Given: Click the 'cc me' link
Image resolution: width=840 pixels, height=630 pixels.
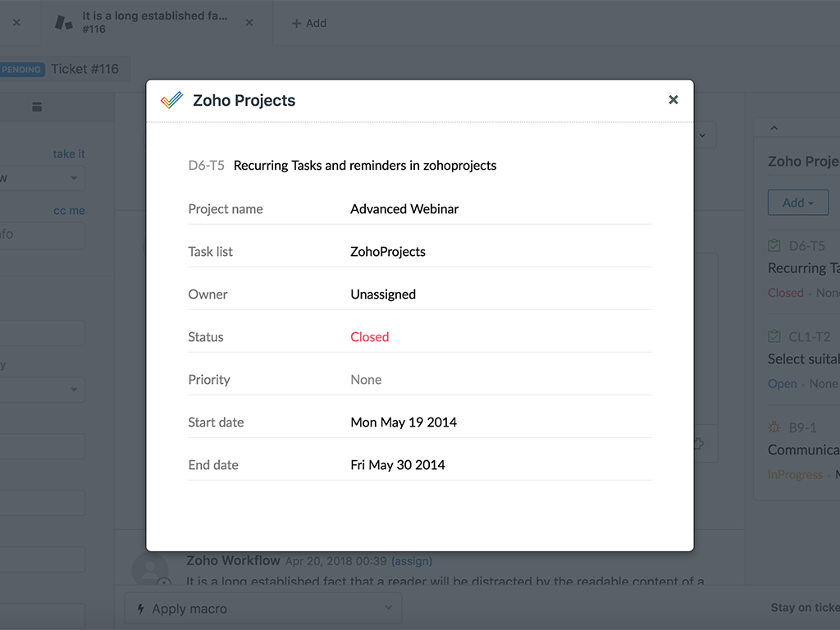Looking at the screenshot, I should pos(69,211).
